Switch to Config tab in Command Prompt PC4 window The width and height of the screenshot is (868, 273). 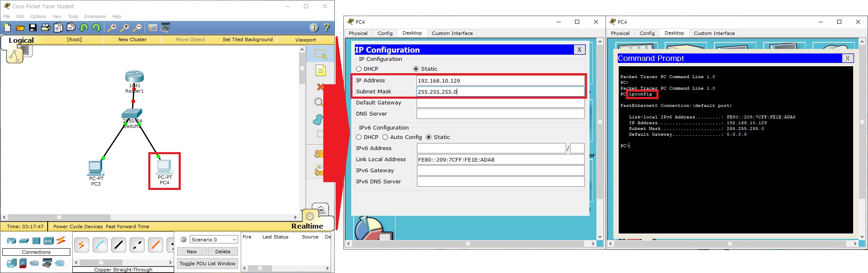pyautogui.click(x=647, y=33)
